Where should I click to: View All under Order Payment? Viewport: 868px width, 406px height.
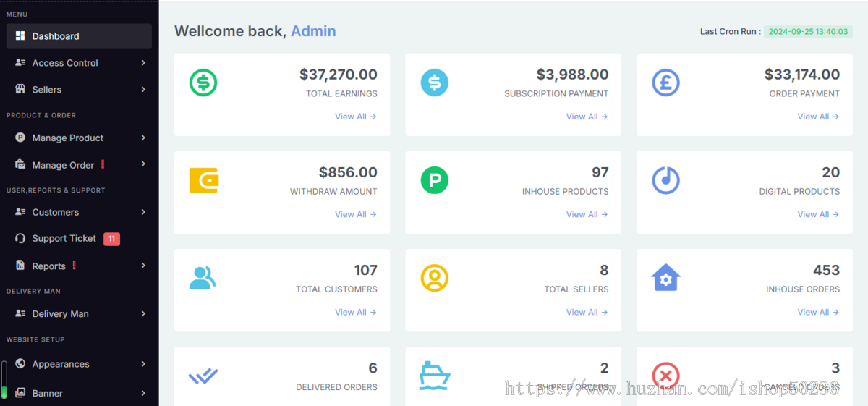tap(819, 117)
